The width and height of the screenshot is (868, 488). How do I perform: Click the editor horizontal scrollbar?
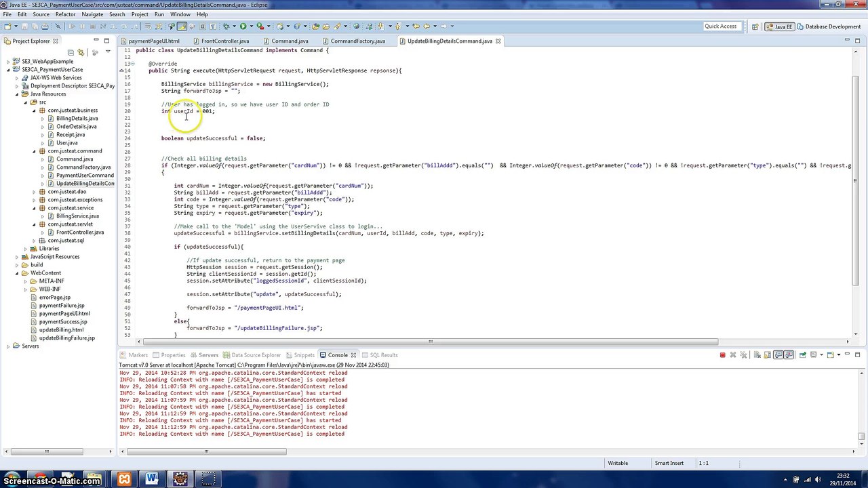431,342
